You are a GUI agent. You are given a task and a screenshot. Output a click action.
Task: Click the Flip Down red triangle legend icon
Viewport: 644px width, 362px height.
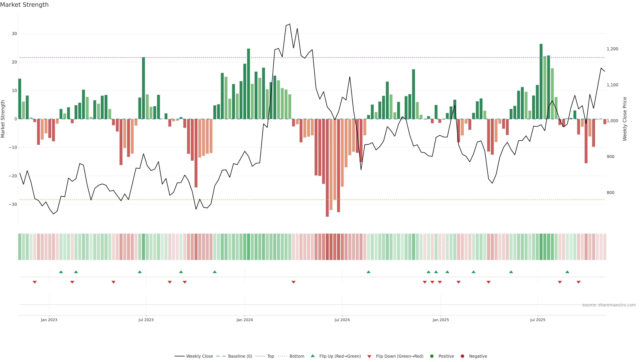[x=369, y=356]
